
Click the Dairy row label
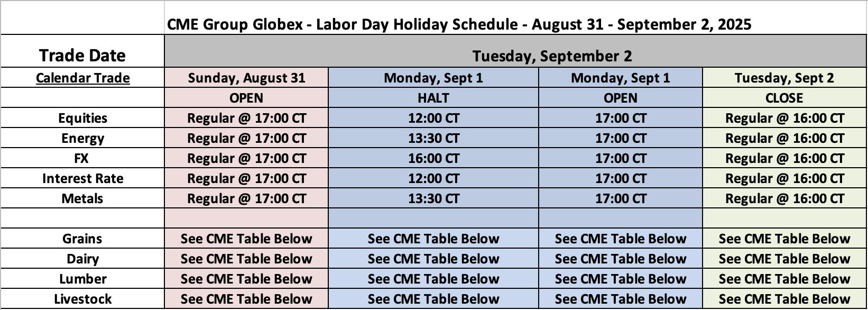(x=83, y=259)
